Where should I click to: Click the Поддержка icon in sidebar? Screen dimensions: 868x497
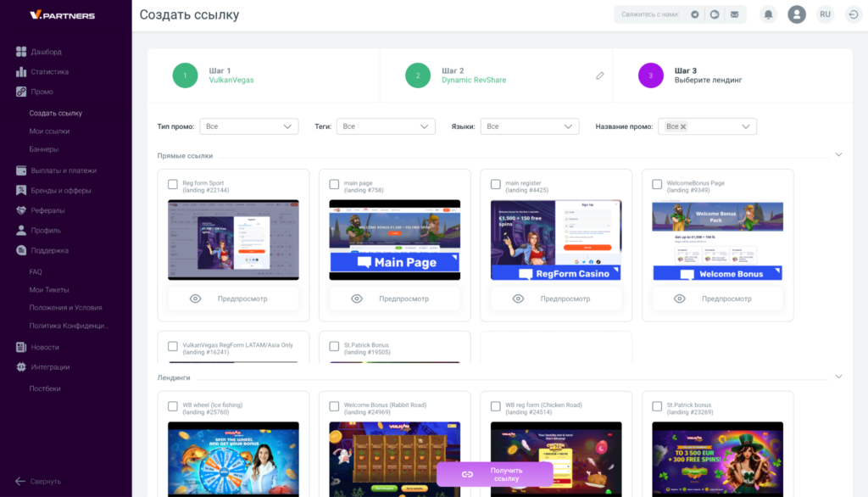(x=21, y=250)
